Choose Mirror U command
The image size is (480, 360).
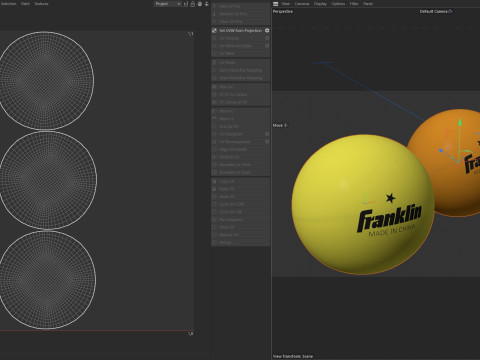[241, 111]
